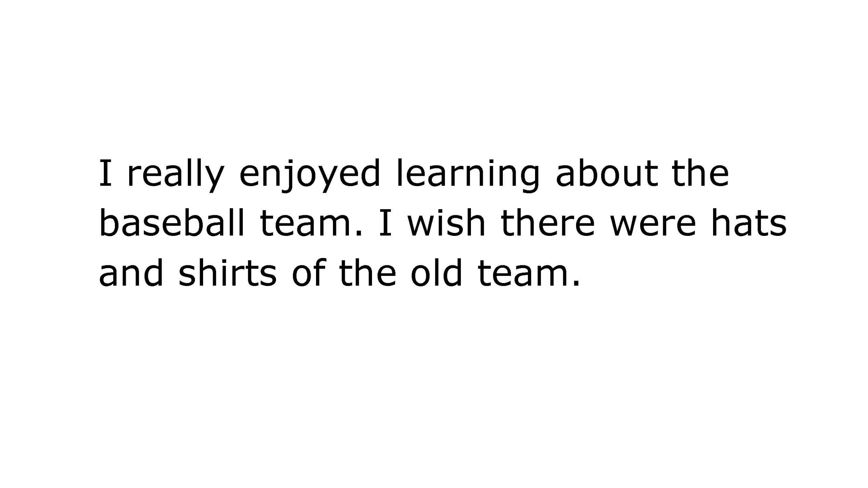Click the word "baseball"
The height and width of the screenshot is (488, 868).
(172, 224)
